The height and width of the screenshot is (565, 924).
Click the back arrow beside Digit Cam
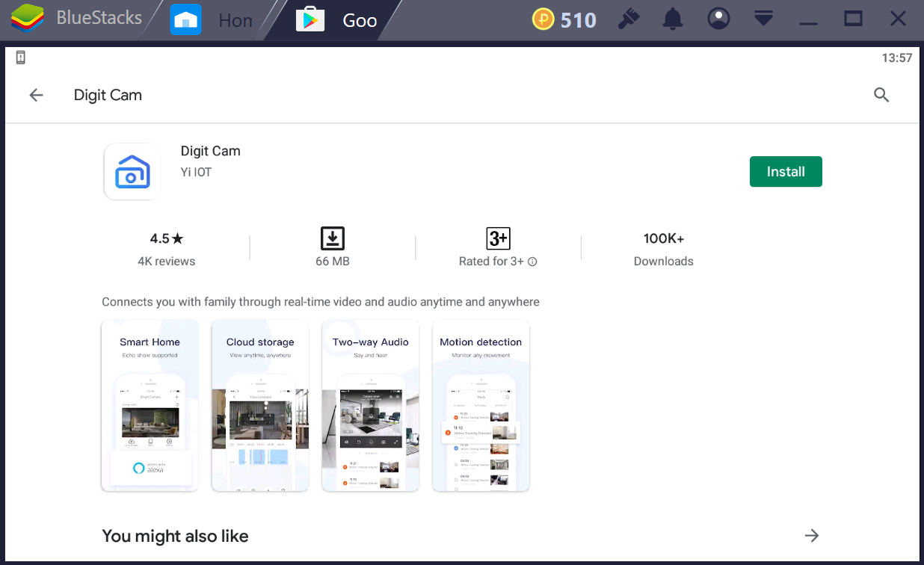click(36, 95)
